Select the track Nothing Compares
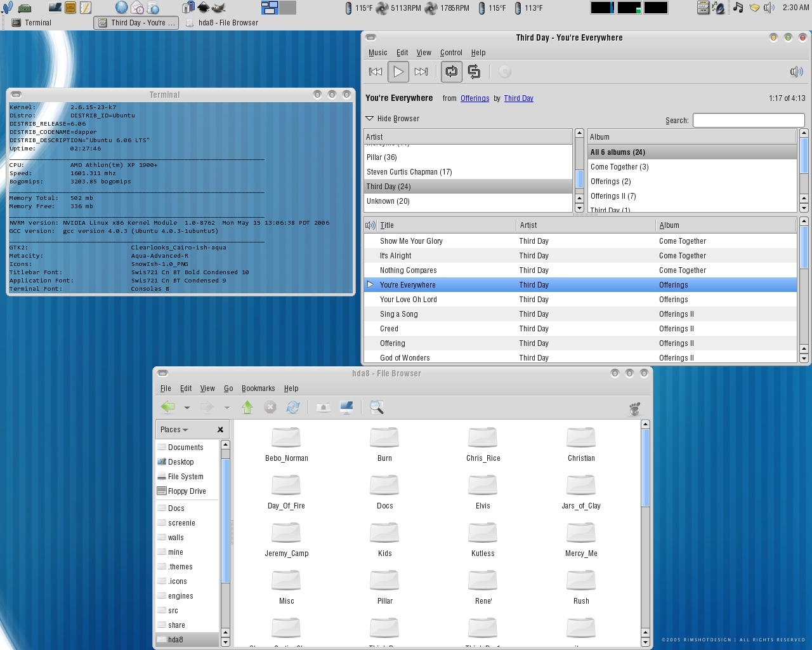 [x=580, y=270]
